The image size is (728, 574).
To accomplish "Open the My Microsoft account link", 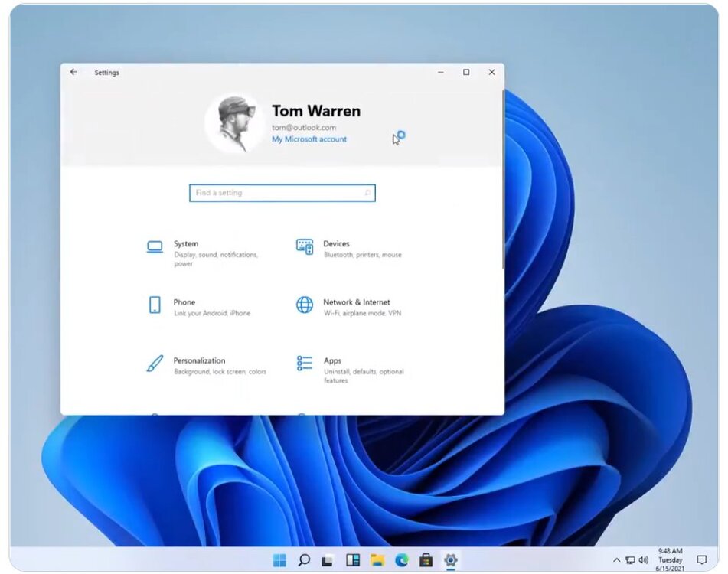I will pyautogui.click(x=309, y=139).
